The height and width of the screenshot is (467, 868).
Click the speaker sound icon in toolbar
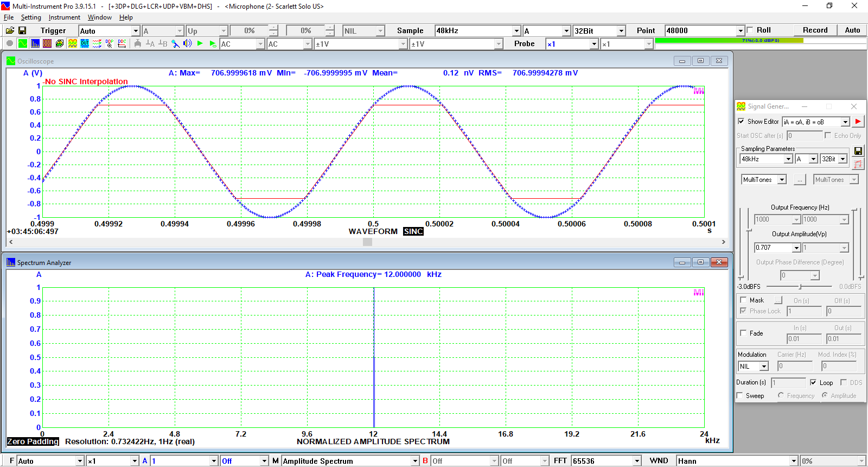[x=188, y=44]
